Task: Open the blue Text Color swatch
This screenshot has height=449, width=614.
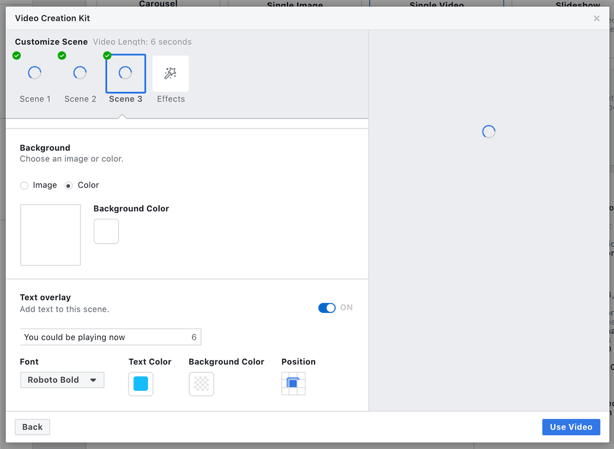Action: point(141,384)
